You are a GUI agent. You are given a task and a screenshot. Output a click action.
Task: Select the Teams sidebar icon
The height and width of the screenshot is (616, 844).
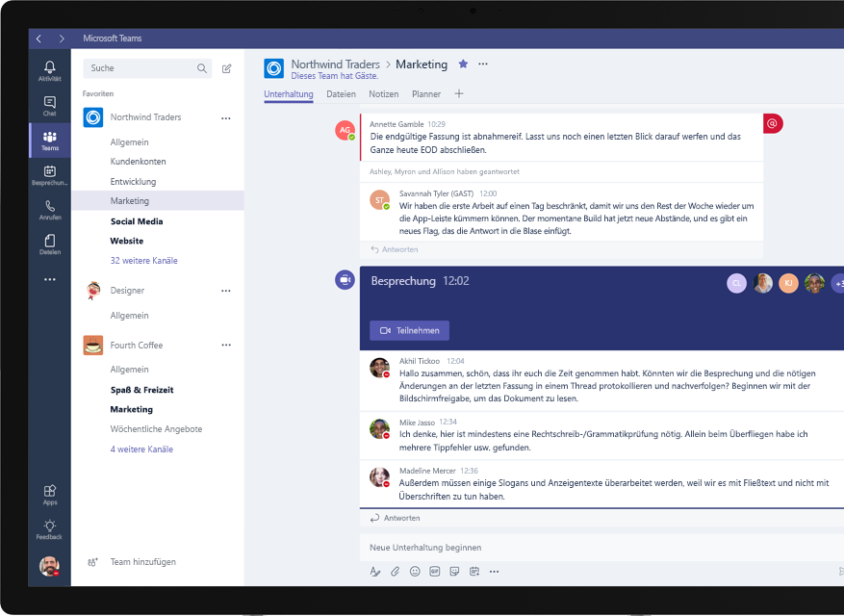(x=49, y=140)
